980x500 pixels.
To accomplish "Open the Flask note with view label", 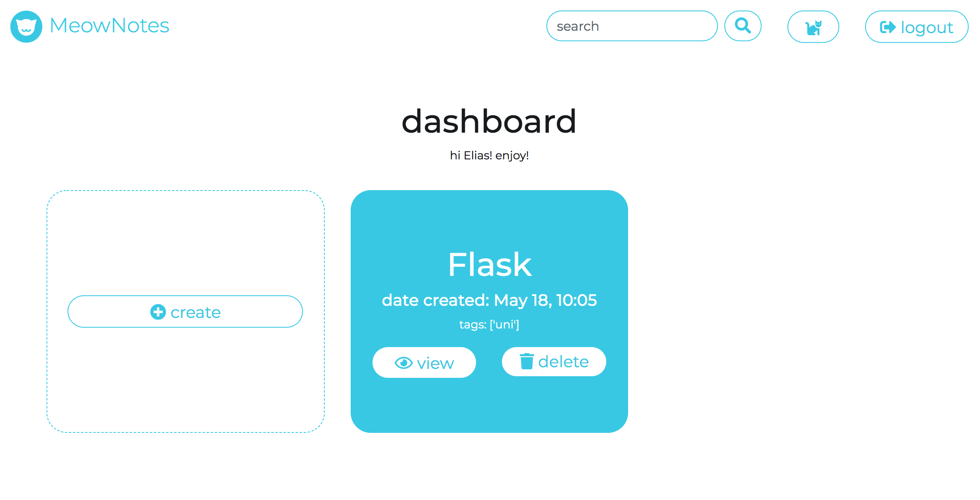I will point(435,363).
